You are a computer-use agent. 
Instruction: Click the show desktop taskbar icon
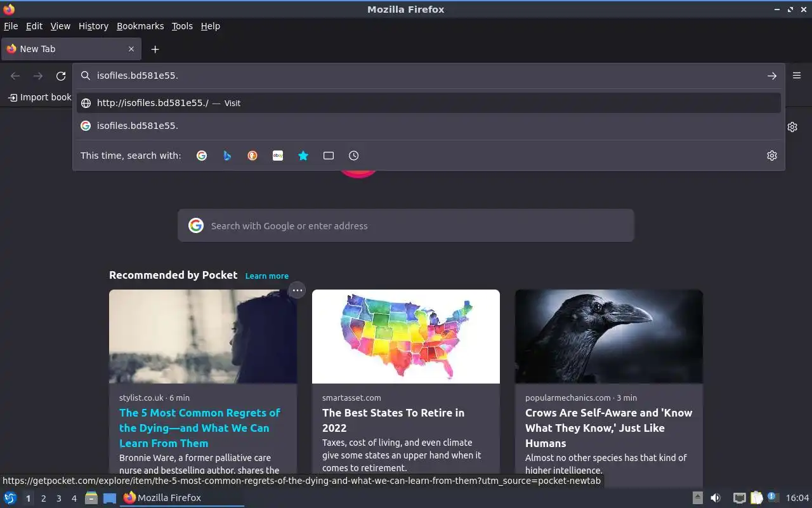click(x=110, y=498)
